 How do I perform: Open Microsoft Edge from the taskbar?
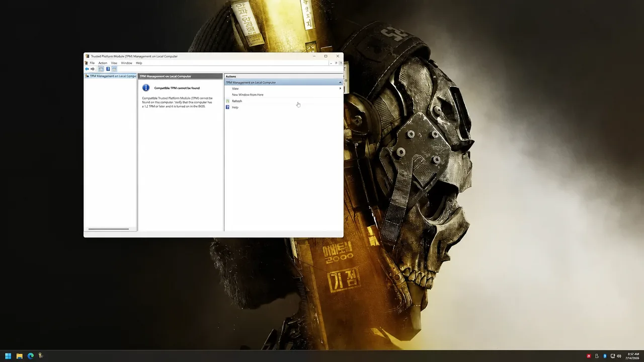click(30, 356)
